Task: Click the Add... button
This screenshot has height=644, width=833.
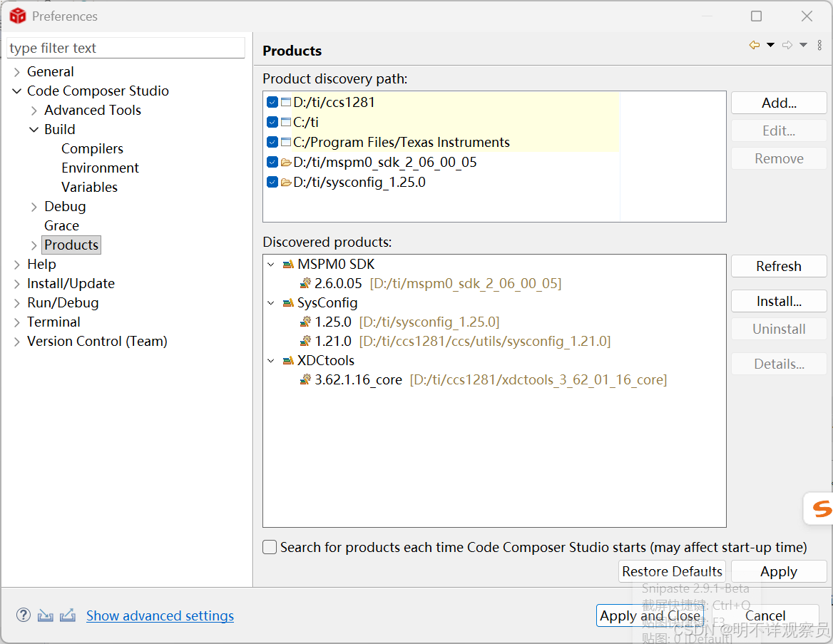Action: 779,103
